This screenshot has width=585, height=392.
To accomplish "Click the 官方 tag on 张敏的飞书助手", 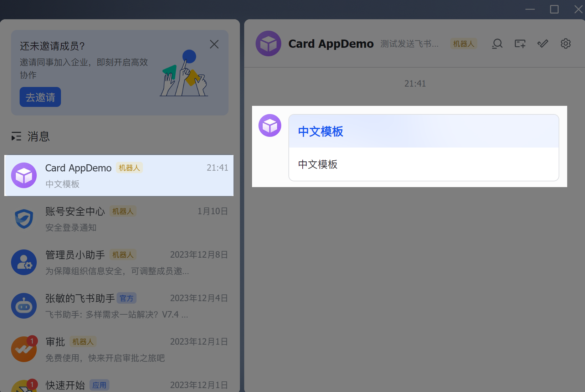I will coord(127,298).
